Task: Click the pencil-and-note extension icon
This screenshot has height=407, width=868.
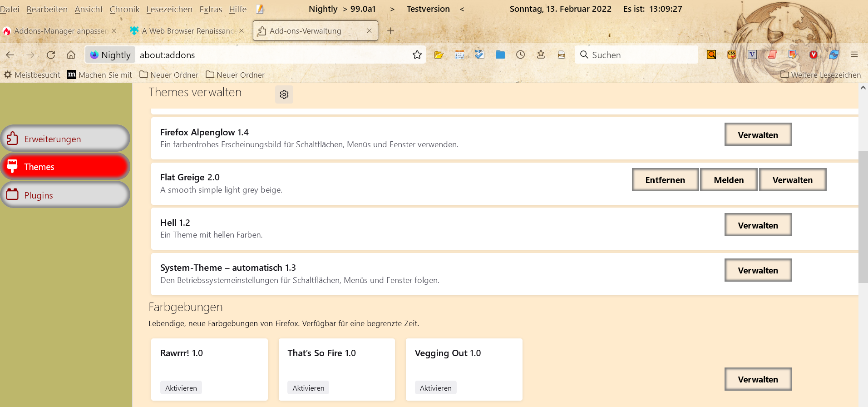Action: (793, 55)
